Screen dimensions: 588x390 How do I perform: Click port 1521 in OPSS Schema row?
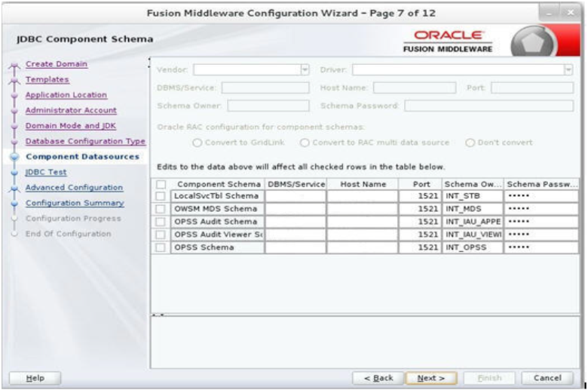click(x=421, y=247)
